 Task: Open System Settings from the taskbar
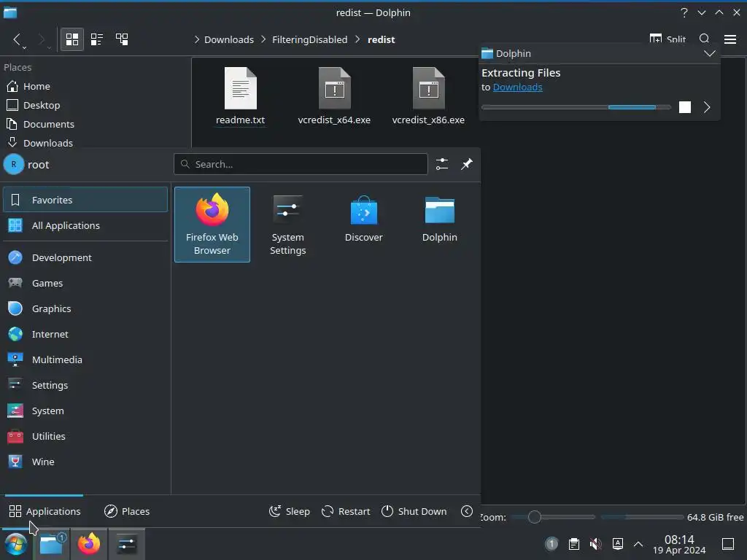[x=127, y=544]
